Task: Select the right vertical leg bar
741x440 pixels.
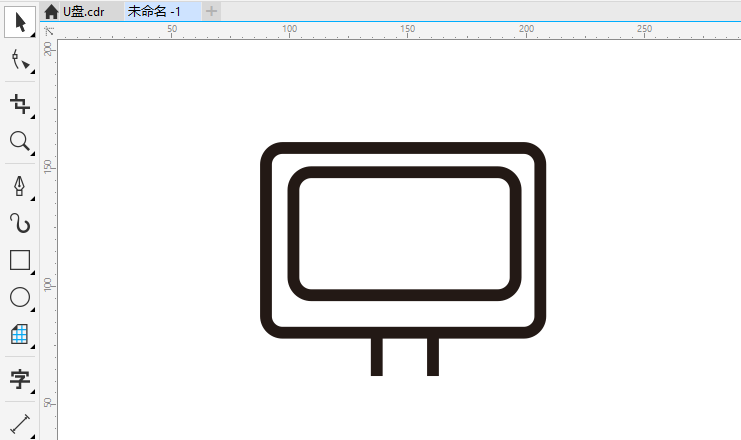Action: pos(433,357)
